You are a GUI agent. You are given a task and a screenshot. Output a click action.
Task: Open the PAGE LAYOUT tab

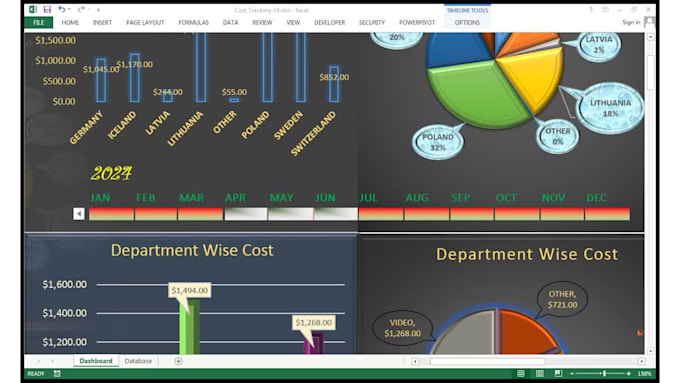coord(145,23)
